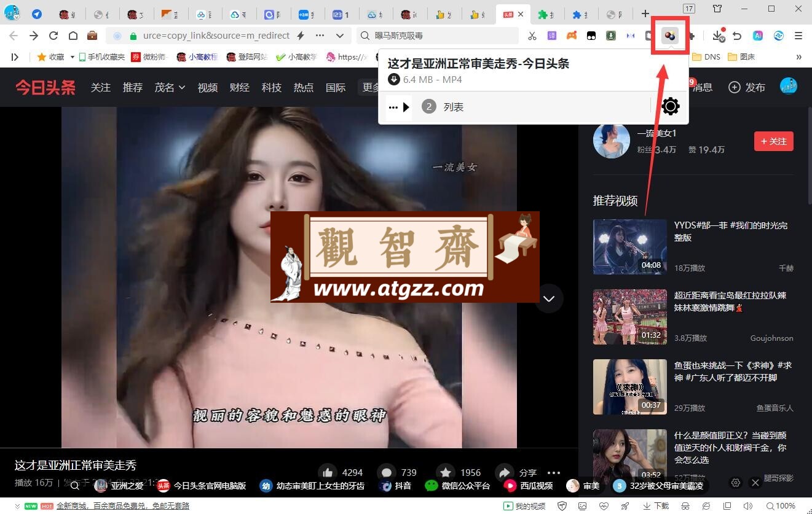The width and height of the screenshot is (812, 514).
Task: Open 我的视频 in the status bar
Action: pyautogui.click(x=524, y=506)
